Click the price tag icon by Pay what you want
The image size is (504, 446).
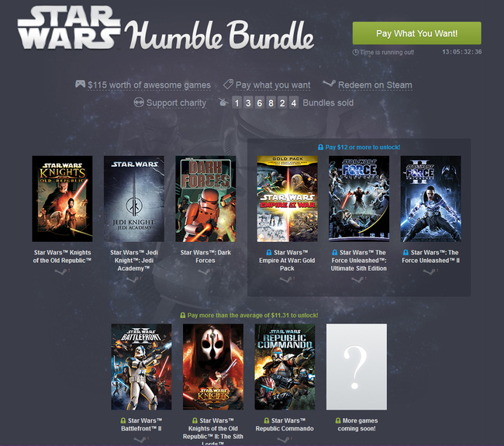pyautogui.click(x=228, y=85)
